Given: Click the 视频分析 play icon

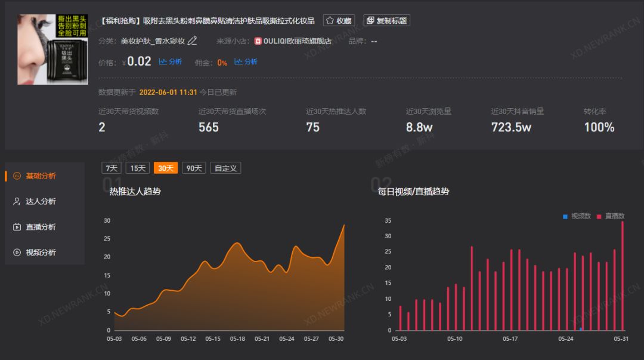Looking at the screenshot, I should [x=17, y=253].
